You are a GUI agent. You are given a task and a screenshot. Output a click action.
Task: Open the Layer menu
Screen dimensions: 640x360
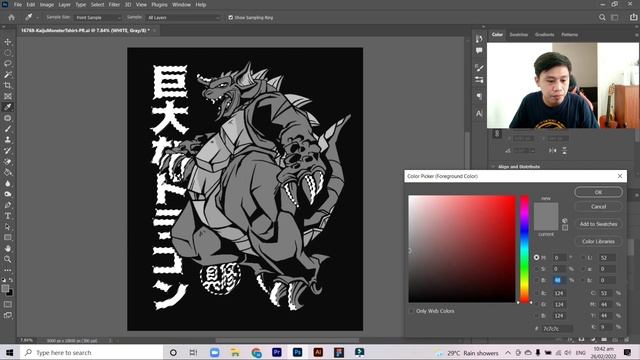pos(64,5)
